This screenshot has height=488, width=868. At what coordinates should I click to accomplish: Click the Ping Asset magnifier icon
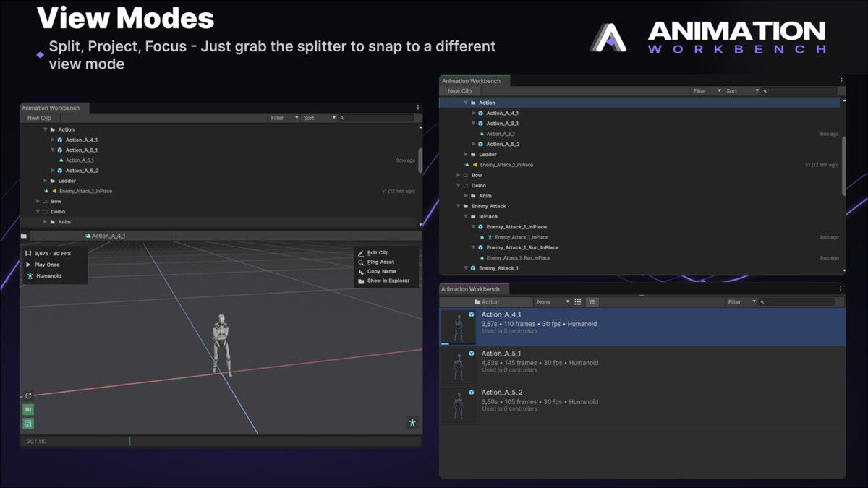click(x=361, y=262)
